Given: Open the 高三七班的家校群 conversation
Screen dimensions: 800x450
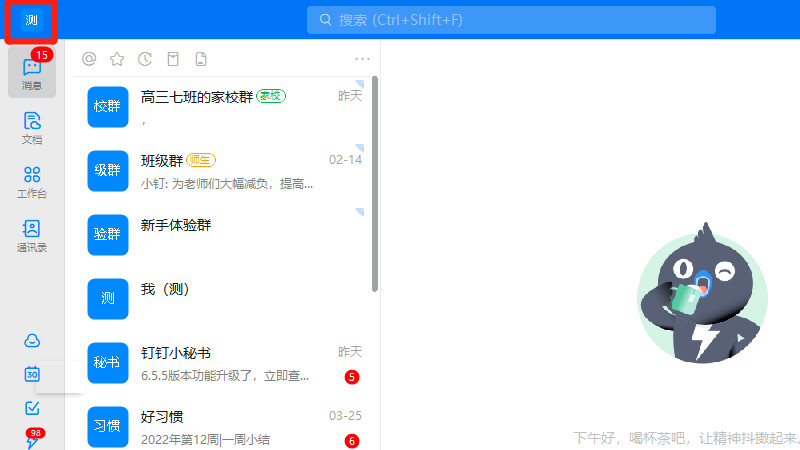Looking at the screenshot, I should 225,107.
